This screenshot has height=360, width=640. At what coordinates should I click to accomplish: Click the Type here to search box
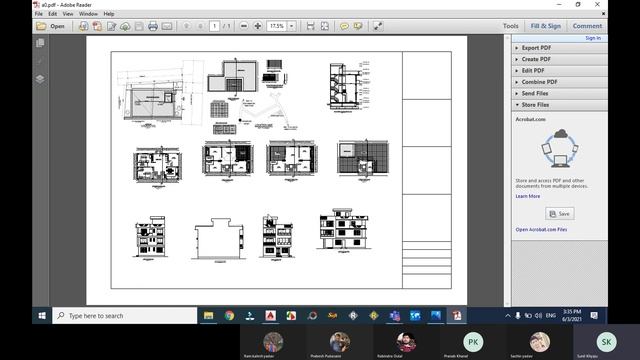[x=124, y=316]
